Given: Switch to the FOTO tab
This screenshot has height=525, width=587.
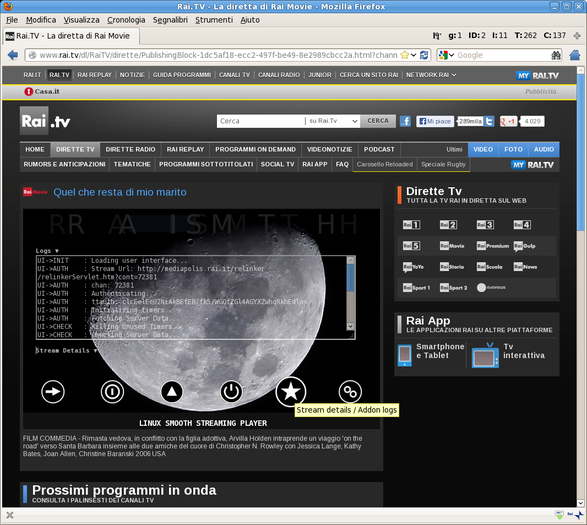Looking at the screenshot, I should coord(513,149).
